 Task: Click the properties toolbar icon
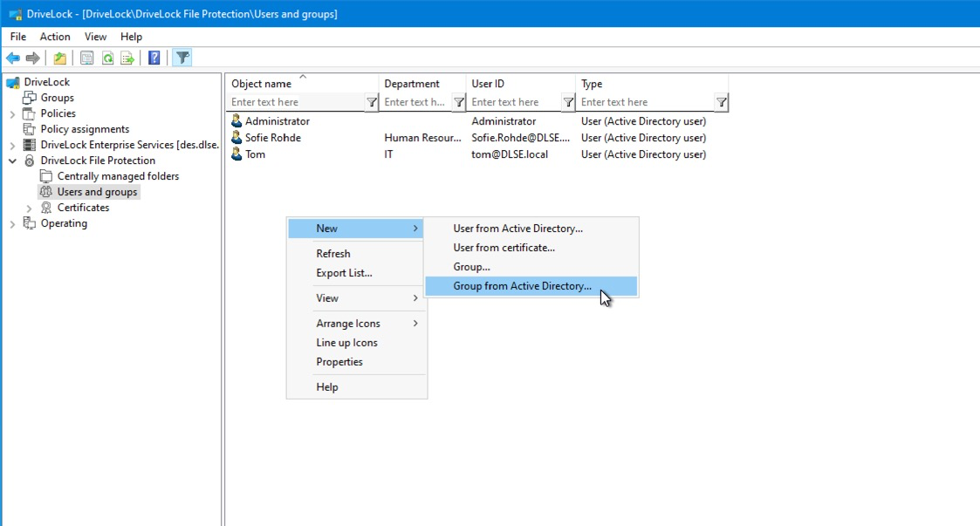coord(86,58)
